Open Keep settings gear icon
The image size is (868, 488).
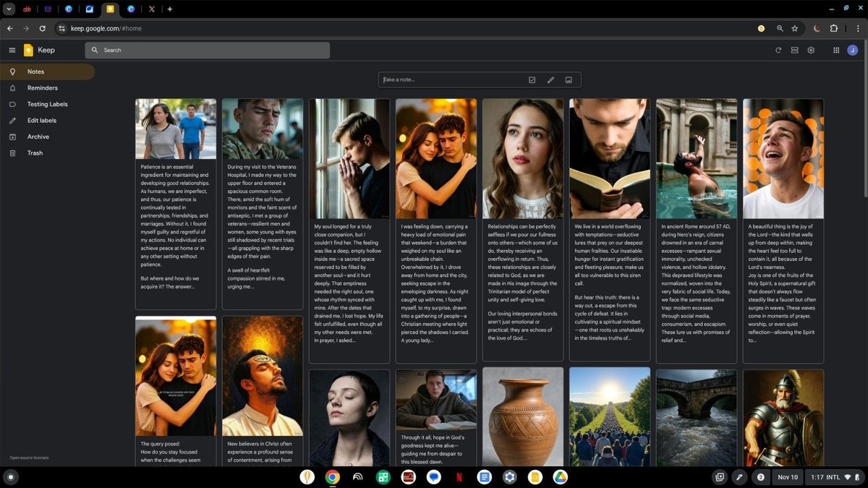pos(811,50)
